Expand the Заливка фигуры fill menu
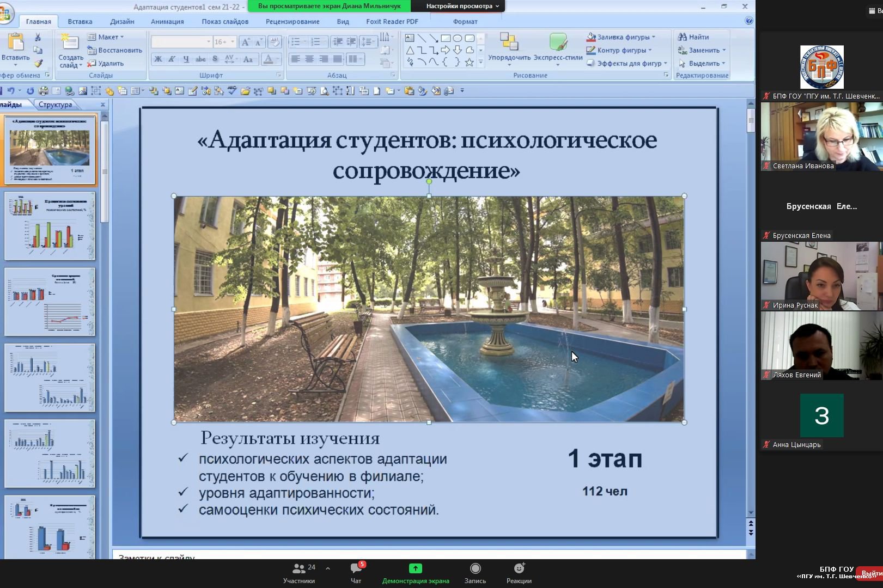The image size is (883, 588). coord(621,37)
